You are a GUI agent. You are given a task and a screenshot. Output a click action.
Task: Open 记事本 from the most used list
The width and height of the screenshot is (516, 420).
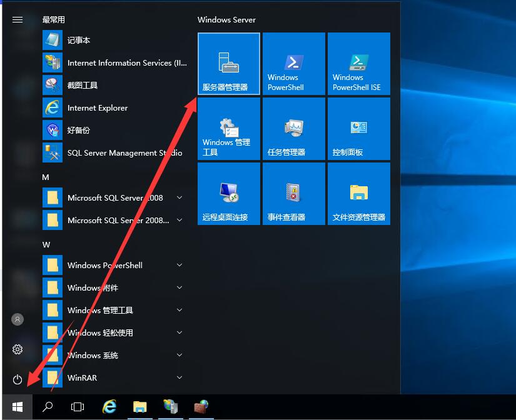pyautogui.click(x=115, y=40)
